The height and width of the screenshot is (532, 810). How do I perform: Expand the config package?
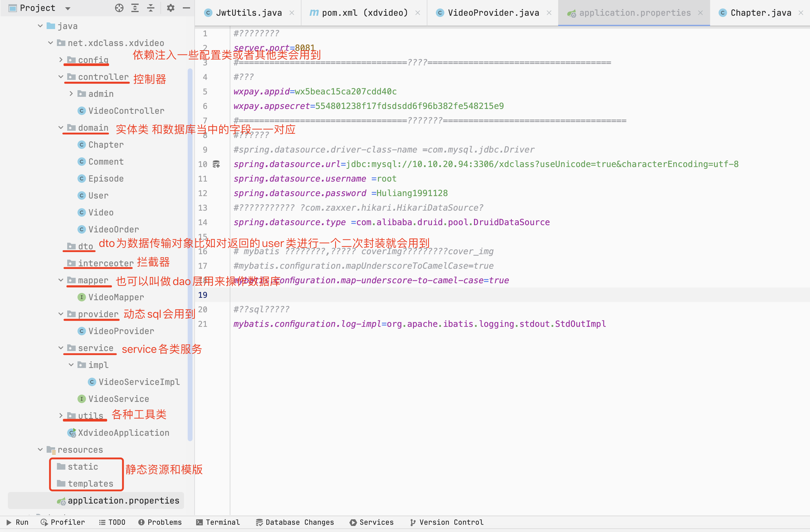click(61, 60)
